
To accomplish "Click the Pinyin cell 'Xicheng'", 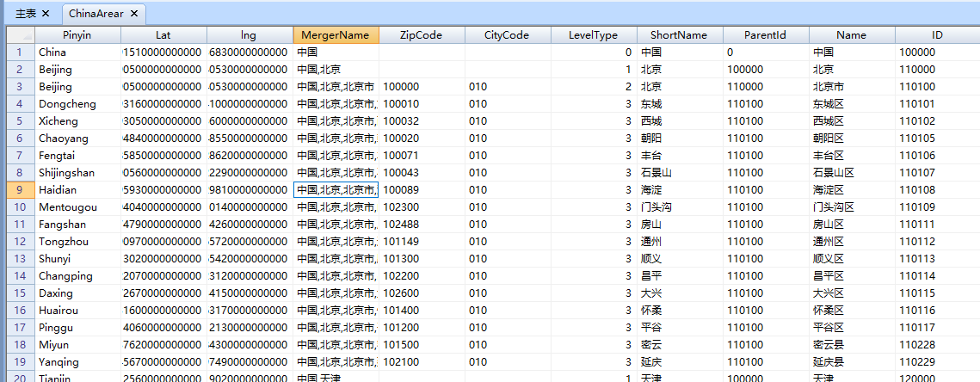I will (77, 121).
